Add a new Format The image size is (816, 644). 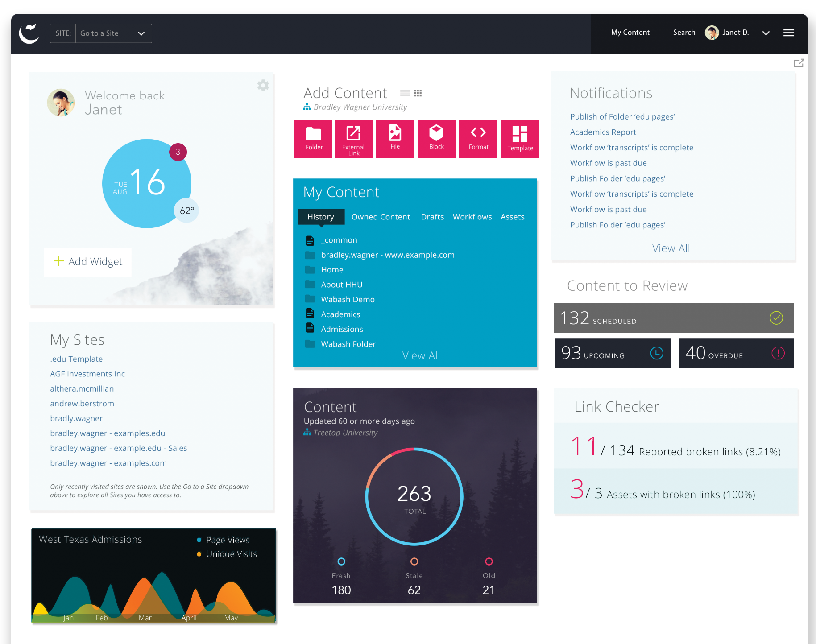[478, 139]
